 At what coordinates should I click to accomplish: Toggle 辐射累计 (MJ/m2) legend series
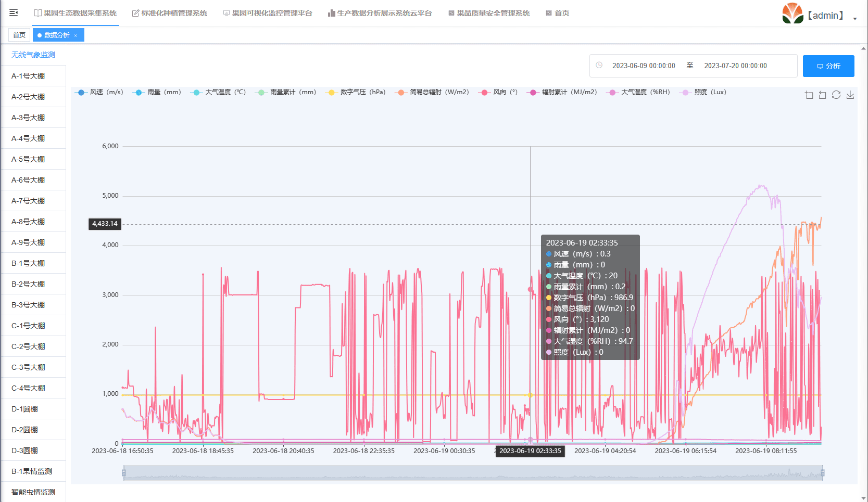tap(562, 92)
